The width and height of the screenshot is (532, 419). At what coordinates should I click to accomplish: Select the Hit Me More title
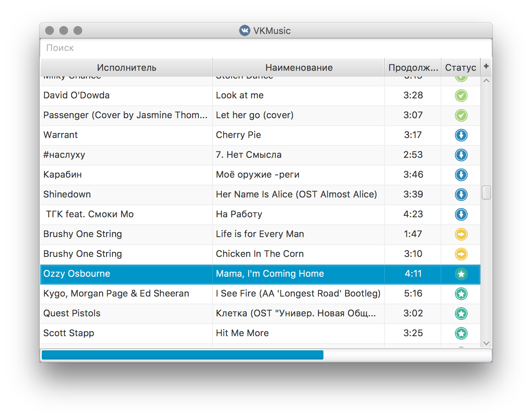[299, 333]
